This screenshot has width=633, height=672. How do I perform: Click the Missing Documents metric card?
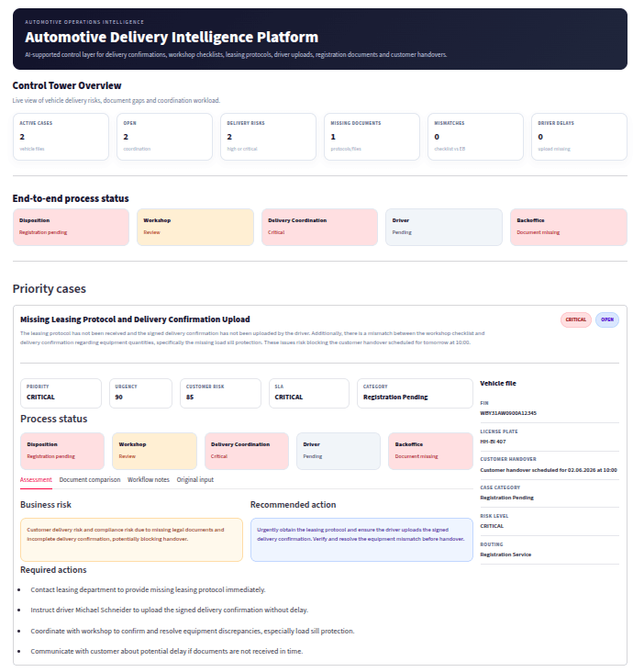coord(372,137)
